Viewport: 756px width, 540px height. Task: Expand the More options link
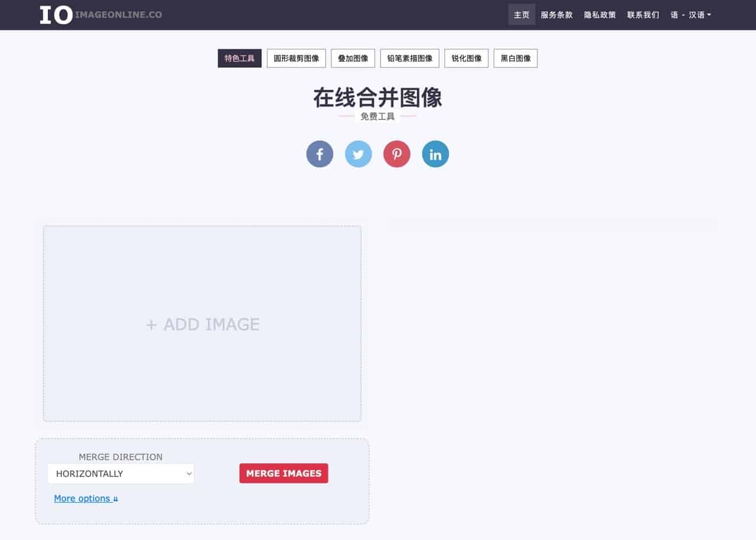click(86, 499)
